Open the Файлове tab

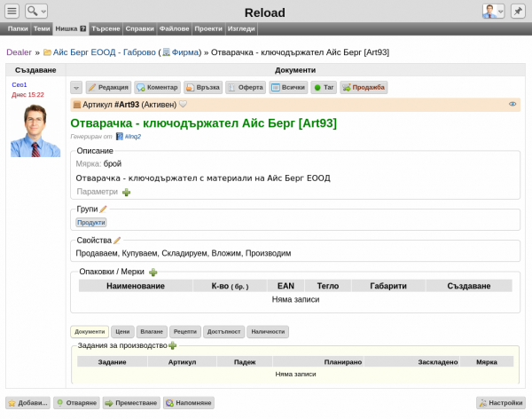pos(175,29)
